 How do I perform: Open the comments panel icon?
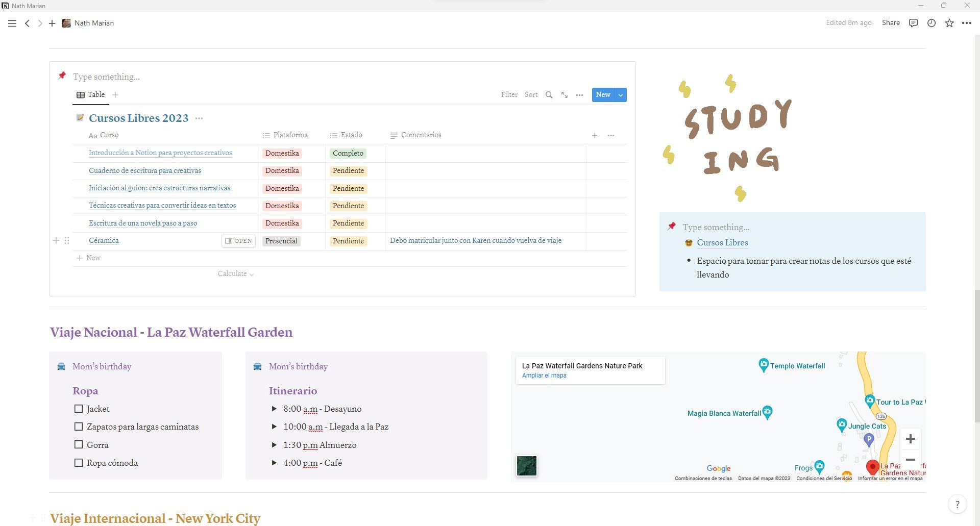point(914,23)
